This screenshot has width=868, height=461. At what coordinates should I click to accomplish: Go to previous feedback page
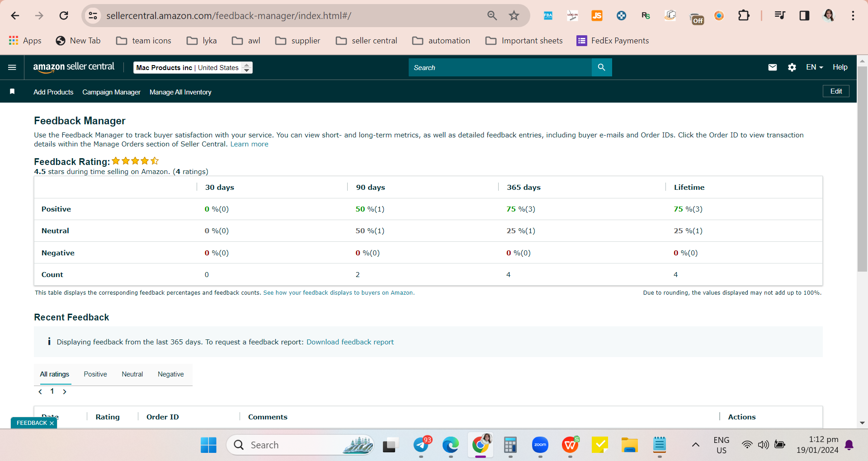[x=40, y=392]
